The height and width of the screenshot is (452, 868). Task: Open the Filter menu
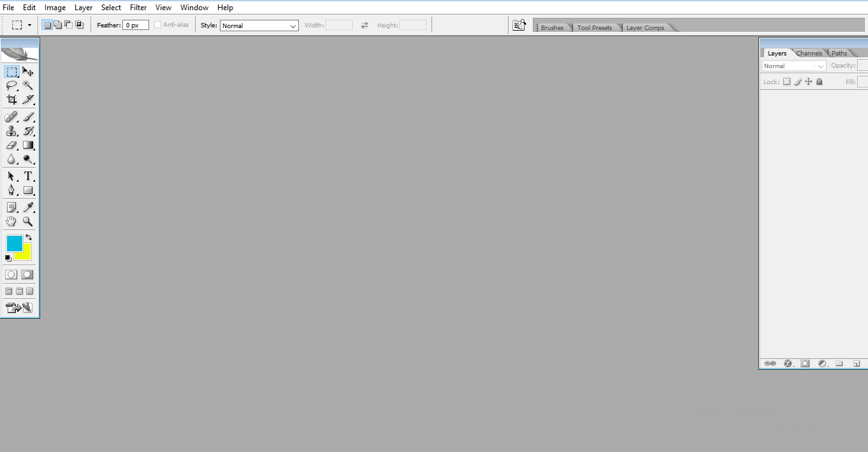138,7
